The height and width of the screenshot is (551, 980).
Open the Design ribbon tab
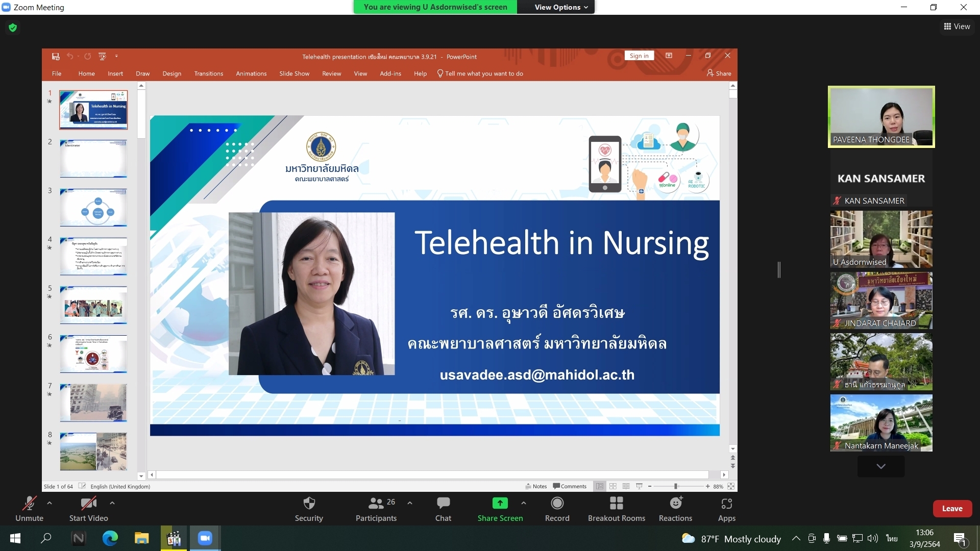[x=172, y=73]
